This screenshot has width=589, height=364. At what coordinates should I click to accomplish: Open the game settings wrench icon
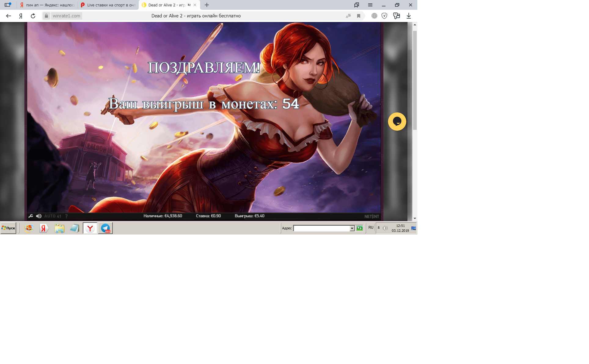[x=31, y=216]
